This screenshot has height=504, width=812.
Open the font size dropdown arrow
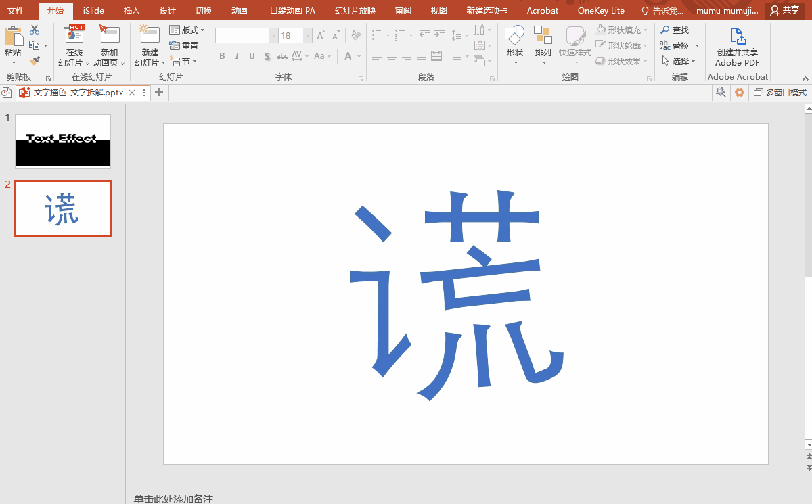click(308, 35)
